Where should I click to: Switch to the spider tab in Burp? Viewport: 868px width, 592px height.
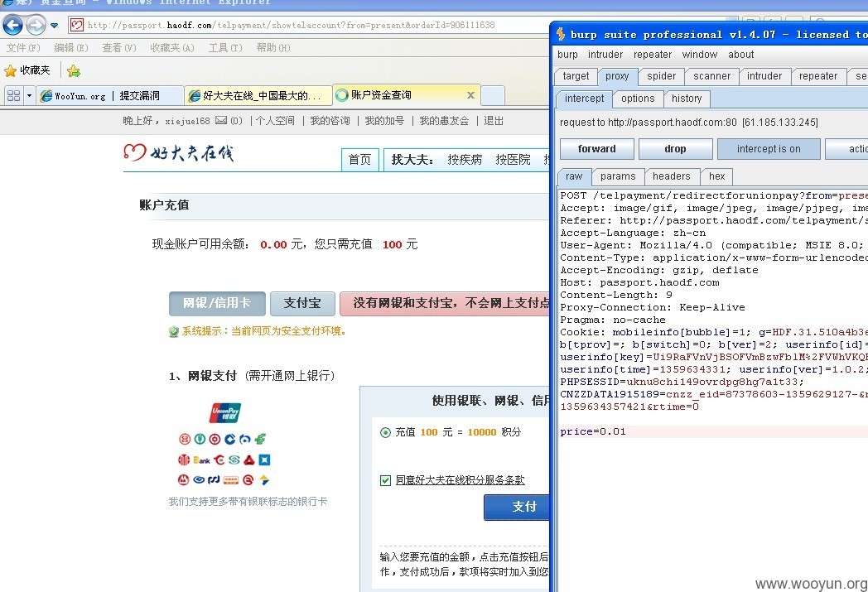(x=662, y=76)
